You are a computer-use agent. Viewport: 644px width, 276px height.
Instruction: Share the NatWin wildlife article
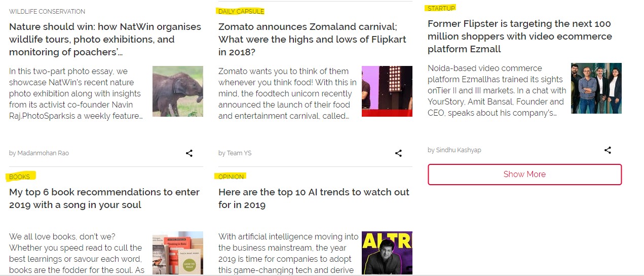click(189, 153)
